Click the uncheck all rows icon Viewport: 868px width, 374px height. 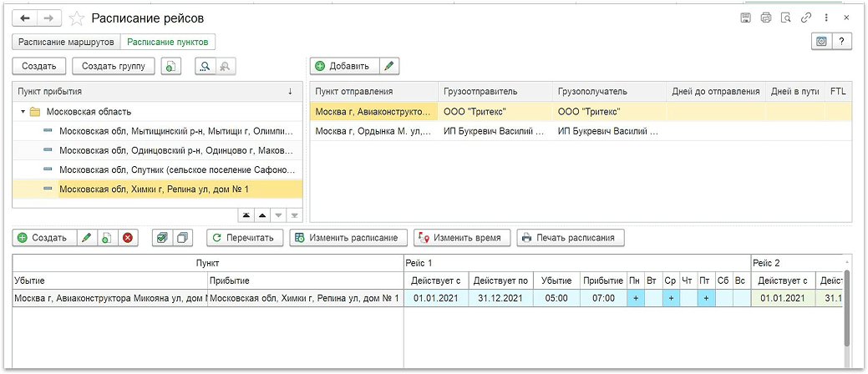tap(182, 238)
